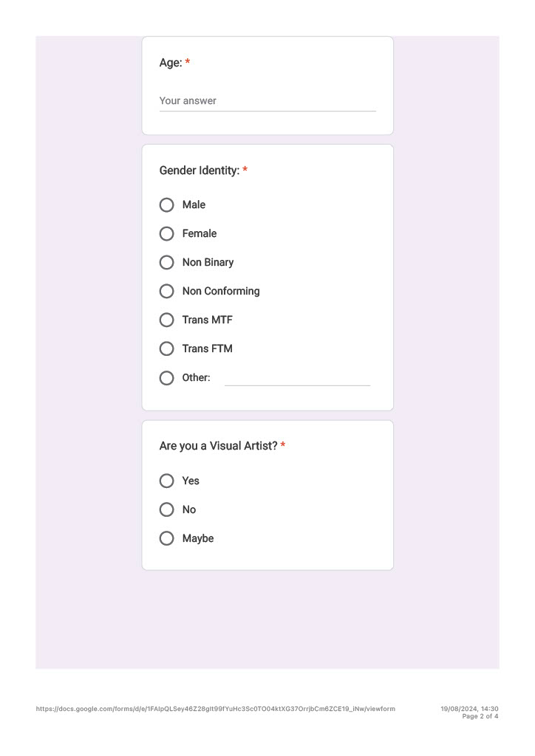Click the Maybe option label text
Viewport: 535px width, 756px height.
(x=198, y=538)
